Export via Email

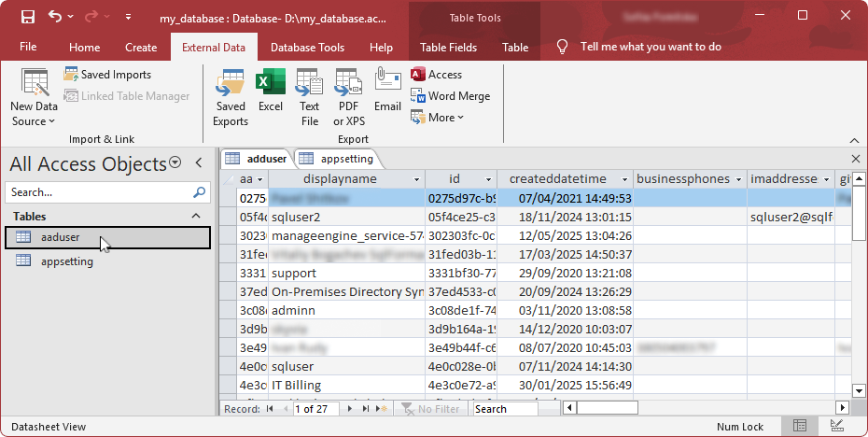pyautogui.click(x=387, y=91)
